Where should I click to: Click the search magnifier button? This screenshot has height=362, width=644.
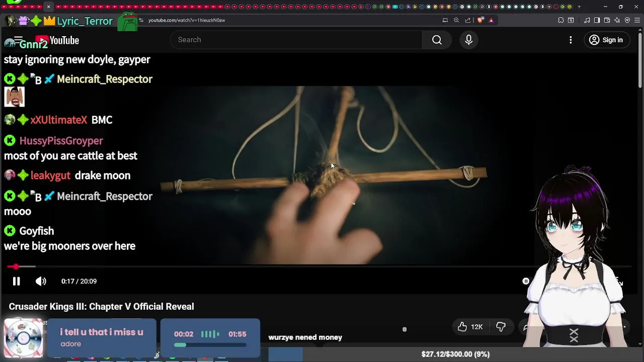437,40
